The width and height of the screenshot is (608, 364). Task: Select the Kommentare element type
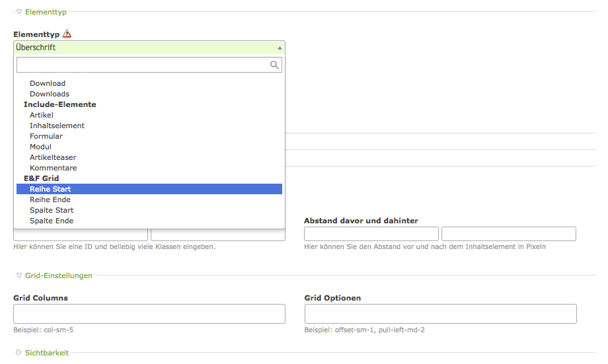[x=53, y=168]
